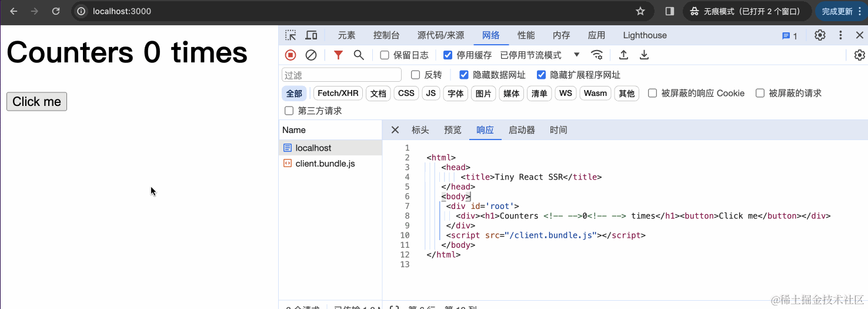Filter requests by 图片 images
The height and width of the screenshot is (309, 868).
483,94
